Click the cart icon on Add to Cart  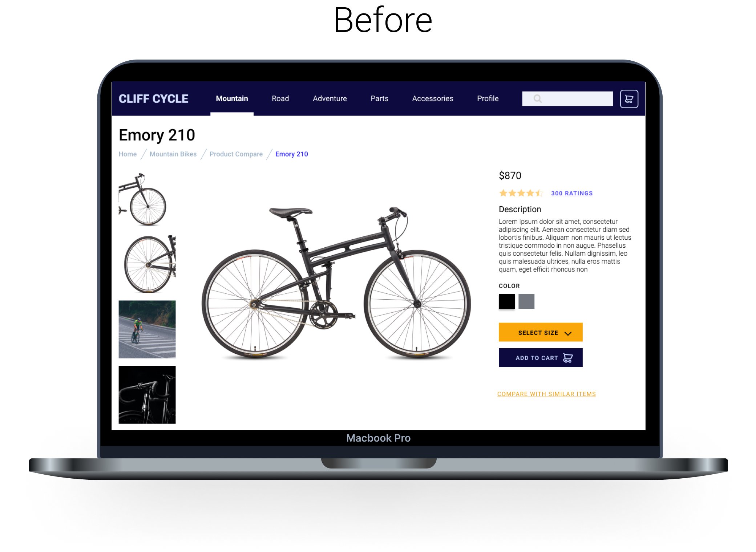point(567,358)
